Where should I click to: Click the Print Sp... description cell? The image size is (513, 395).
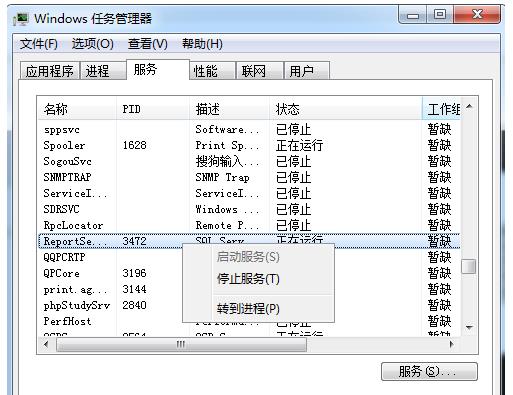[227, 146]
